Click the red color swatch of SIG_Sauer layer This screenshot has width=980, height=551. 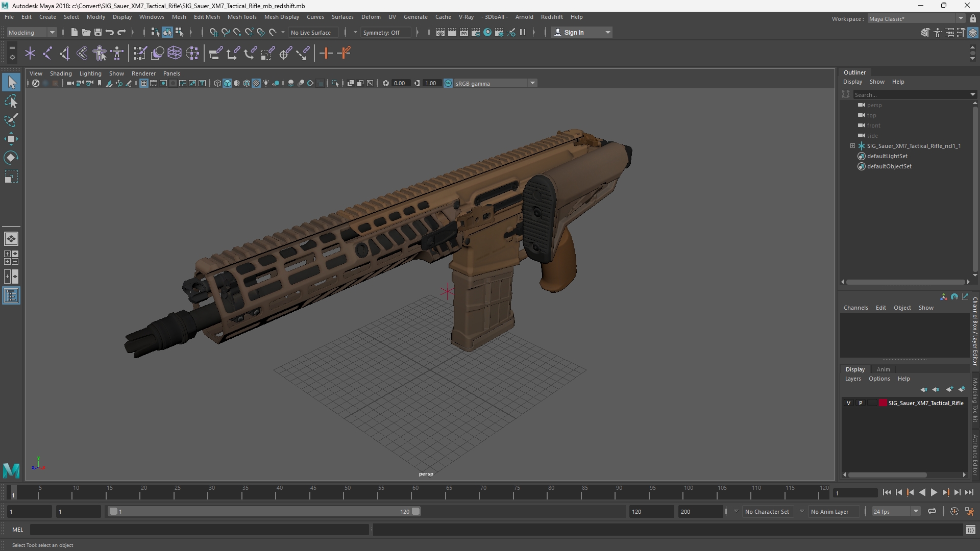[x=883, y=403]
